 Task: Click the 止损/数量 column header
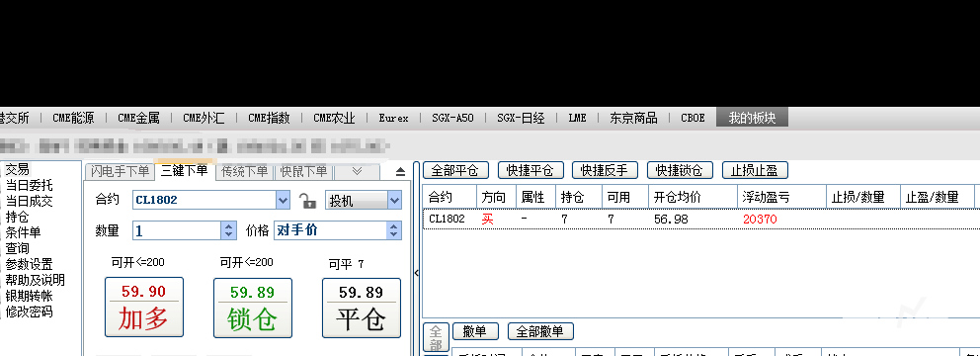863,197
